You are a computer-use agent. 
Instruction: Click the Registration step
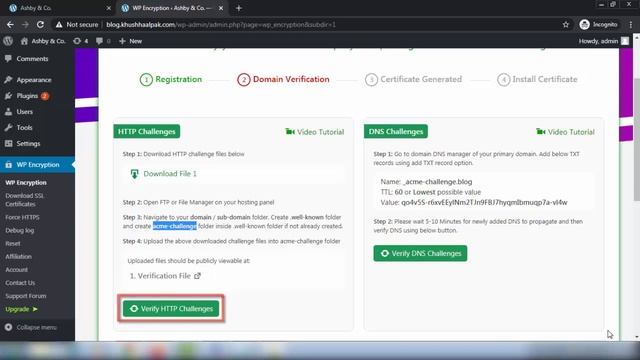[171, 79]
